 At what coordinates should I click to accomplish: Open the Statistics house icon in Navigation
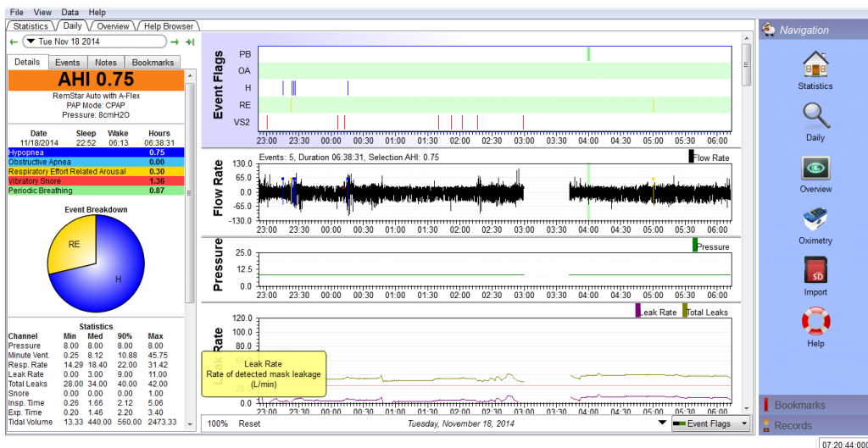tap(815, 64)
